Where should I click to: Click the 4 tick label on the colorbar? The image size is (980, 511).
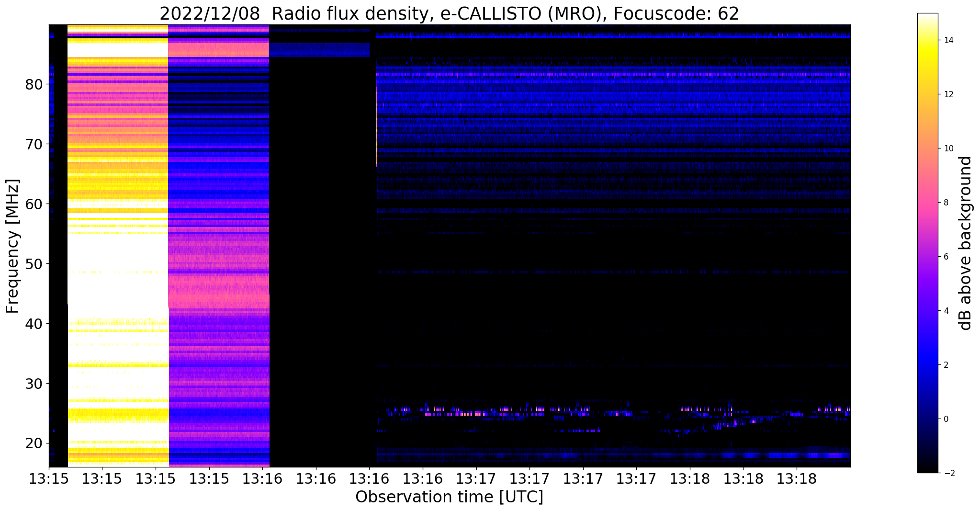946,311
